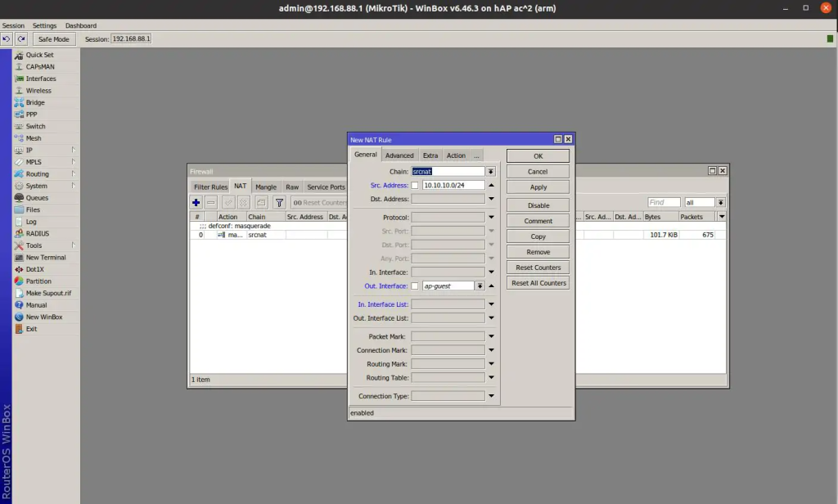Toggle the Src. Address invert checkbox
The height and width of the screenshot is (504, 838).
pos(415,186)
